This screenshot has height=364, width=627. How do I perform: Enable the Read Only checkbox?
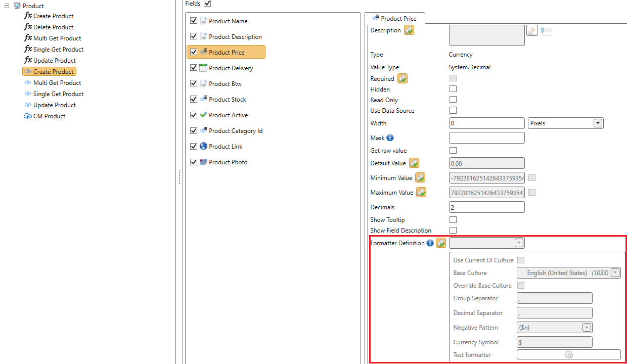coord(453,100)
